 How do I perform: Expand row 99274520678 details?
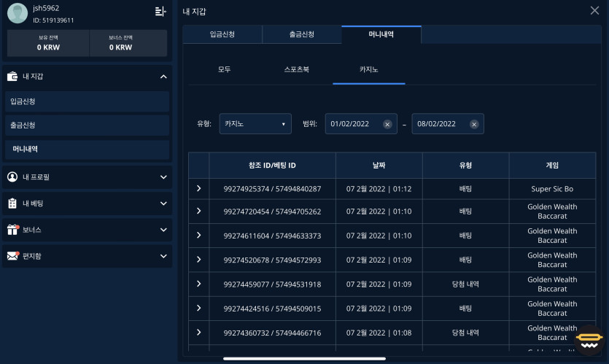point(199,260)
